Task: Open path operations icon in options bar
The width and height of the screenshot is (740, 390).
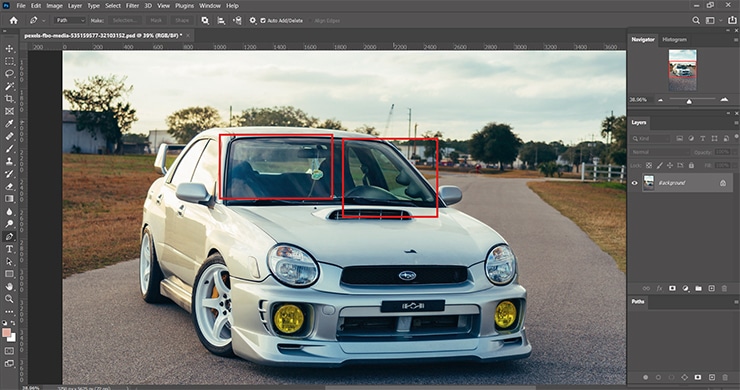Action: [x=205, y=20]
